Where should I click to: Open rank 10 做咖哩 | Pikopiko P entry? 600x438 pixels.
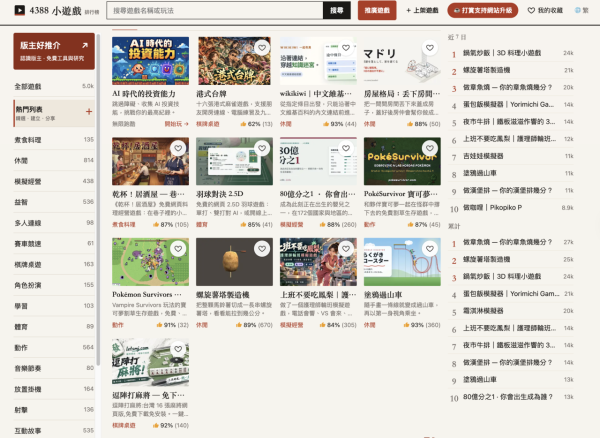[511, 208]
